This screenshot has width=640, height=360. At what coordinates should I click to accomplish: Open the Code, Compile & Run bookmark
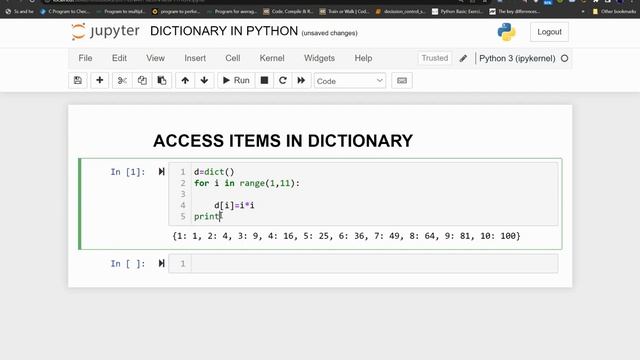pyautogui.click(x=288, y=11)
